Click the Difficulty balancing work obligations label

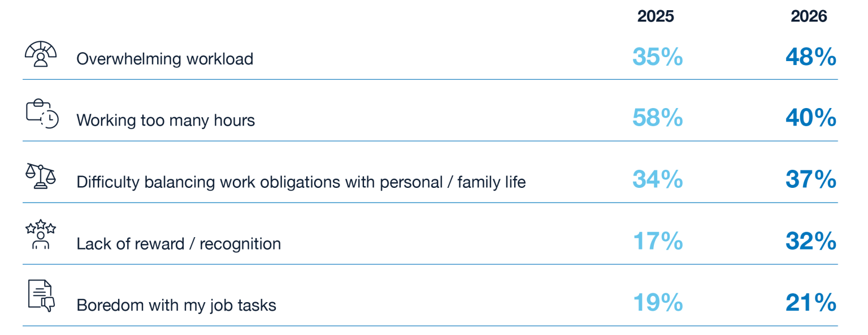tap(301, 182)
